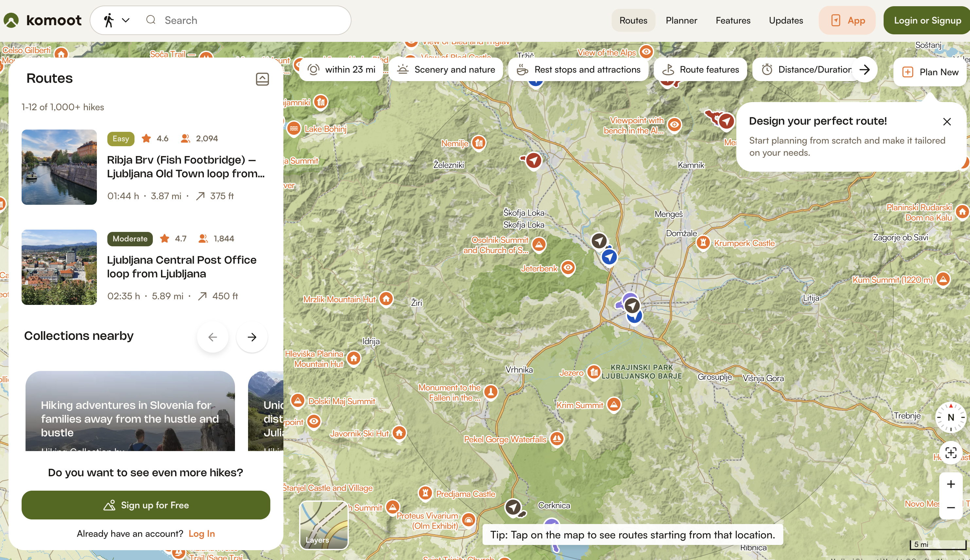Open Ljubljana Central Post Office route thumbnail

(59, 267)
